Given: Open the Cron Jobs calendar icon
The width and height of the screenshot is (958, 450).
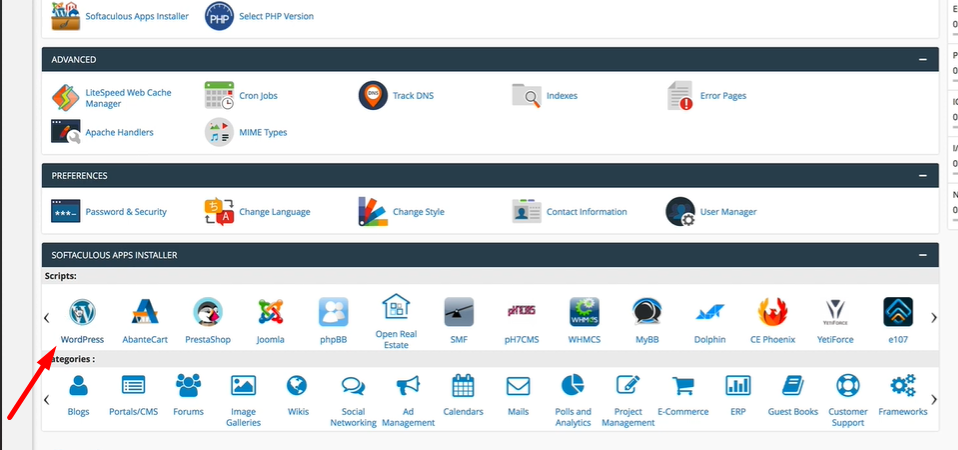Looking at the screenshot, I should click(219, 96).
